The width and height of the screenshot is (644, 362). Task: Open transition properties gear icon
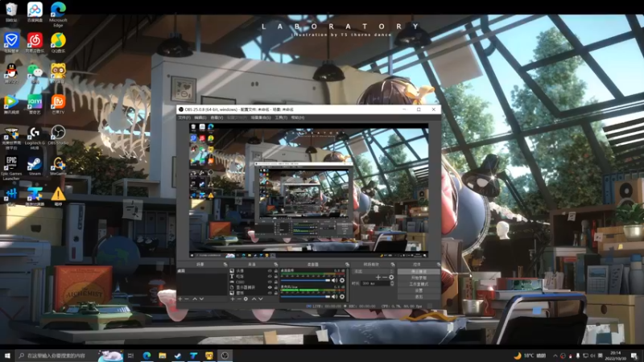(391, 278)
